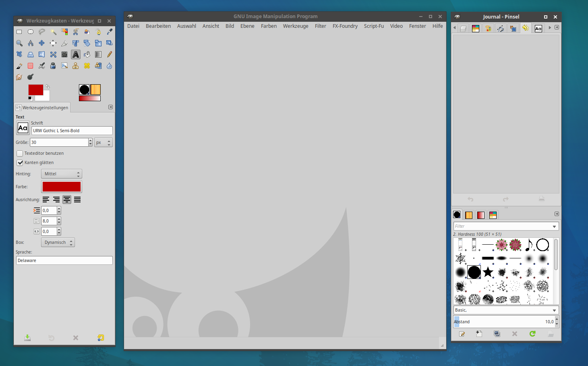
Task: Choose the Pencil tool in the toolbox
Action: coord(110,54)
